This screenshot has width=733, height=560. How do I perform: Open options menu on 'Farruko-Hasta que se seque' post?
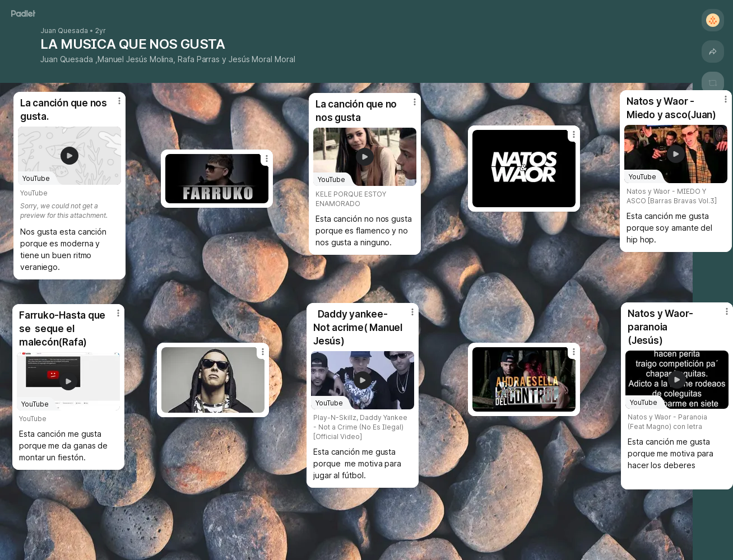tap(118, 313)
